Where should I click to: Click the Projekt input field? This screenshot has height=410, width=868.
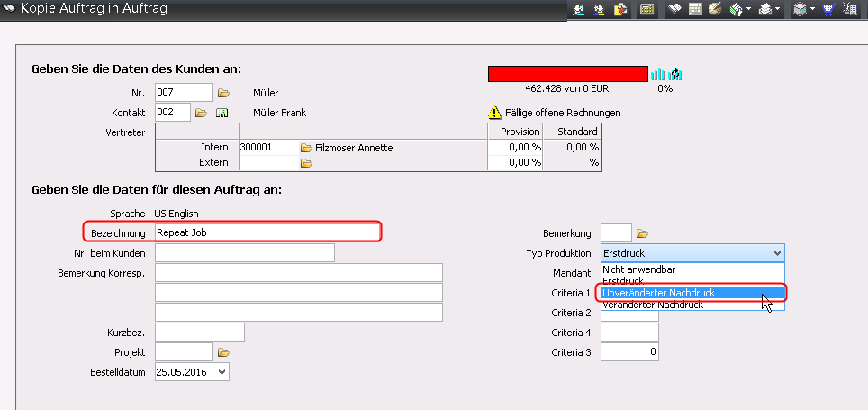coord(184,351)
